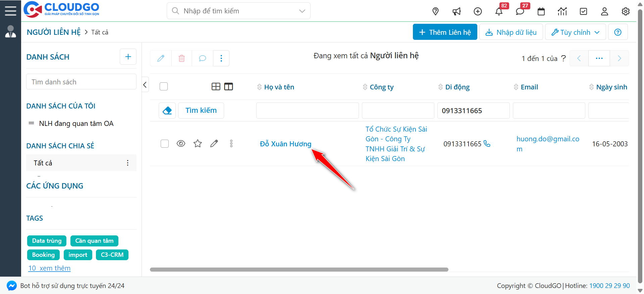This screenshot has width=644, height=294.
Task: Go to previous page arrow
Action: (x=579, y=58)
